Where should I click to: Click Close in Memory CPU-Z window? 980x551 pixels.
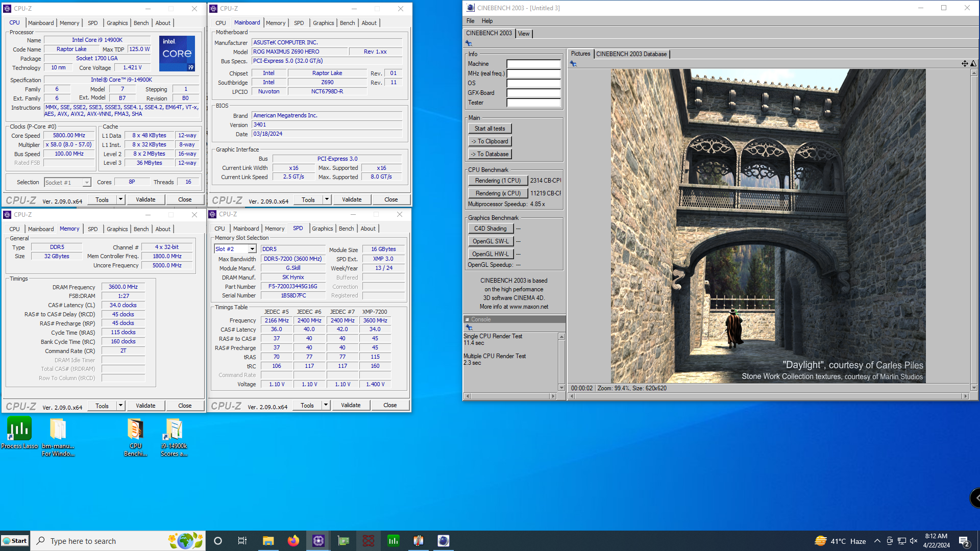(x=185, y=406)
